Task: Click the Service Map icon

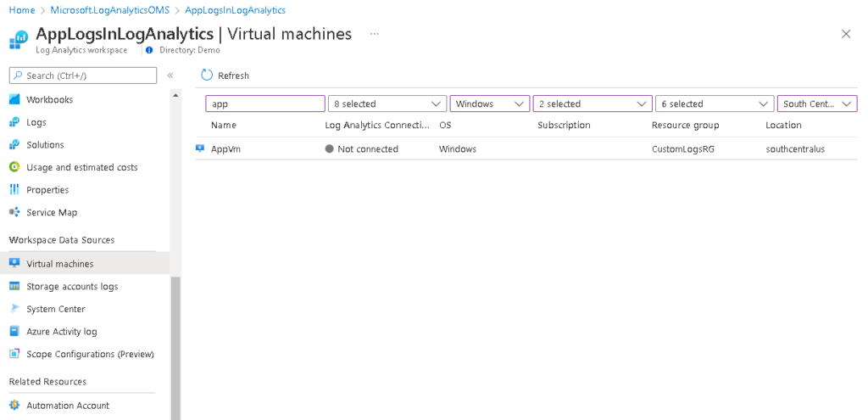Action: click(14, 212)
